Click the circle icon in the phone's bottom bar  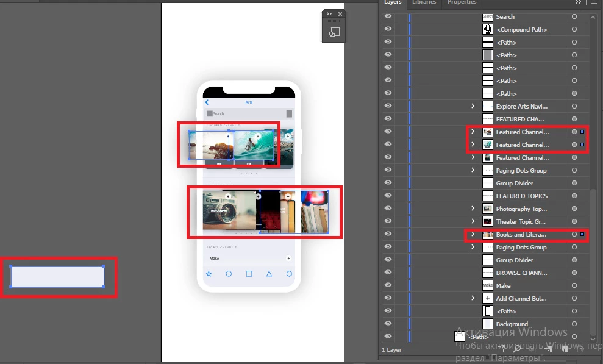[229, 274]
